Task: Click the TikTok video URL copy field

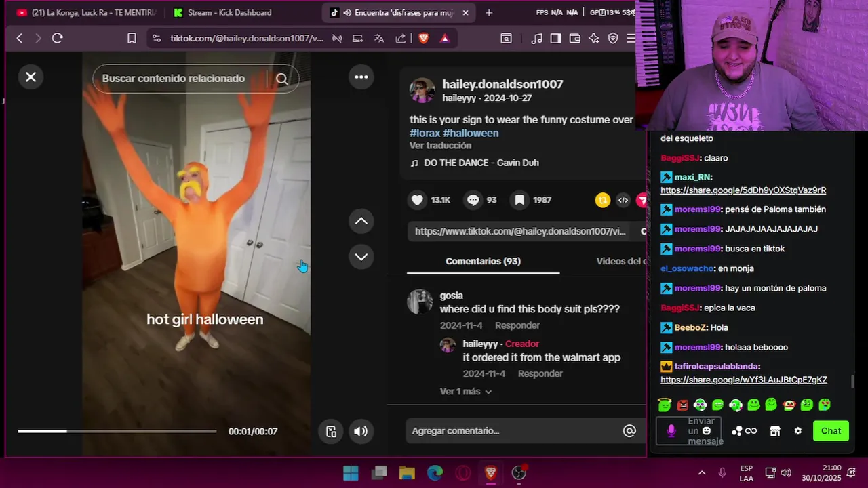Action: 520,231
